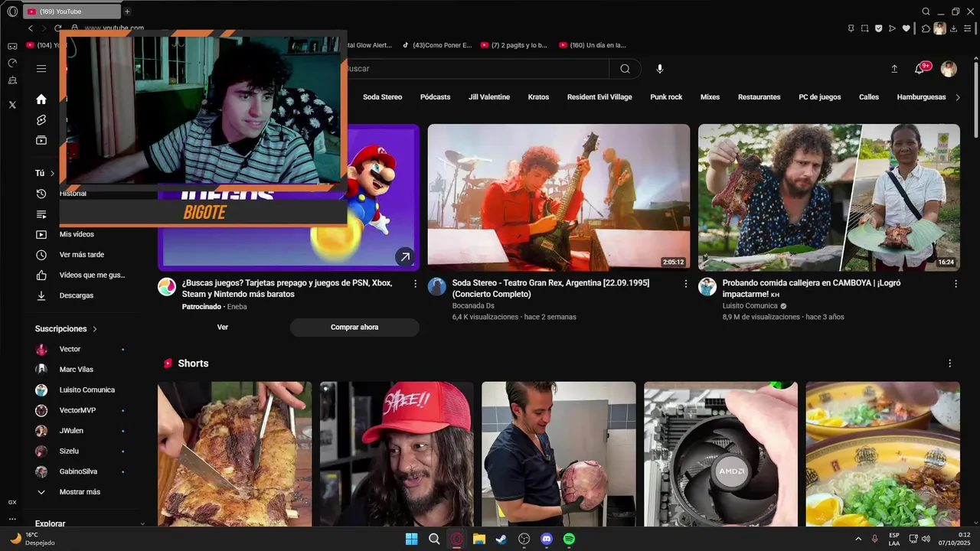Select the Punk rock filter chip
Image resolution: width=980 pixels, height=551 pixels.
coord(666,97)
